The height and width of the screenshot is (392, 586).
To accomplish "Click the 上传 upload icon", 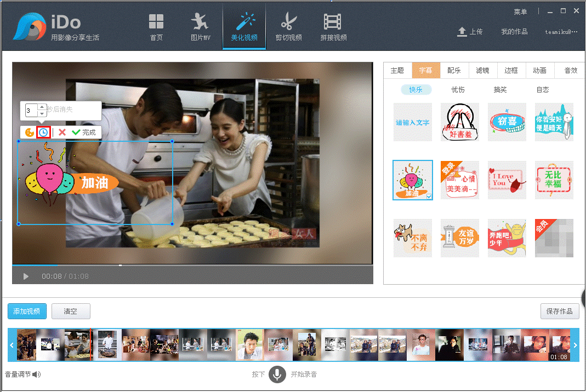I will [x=462, y=32].
